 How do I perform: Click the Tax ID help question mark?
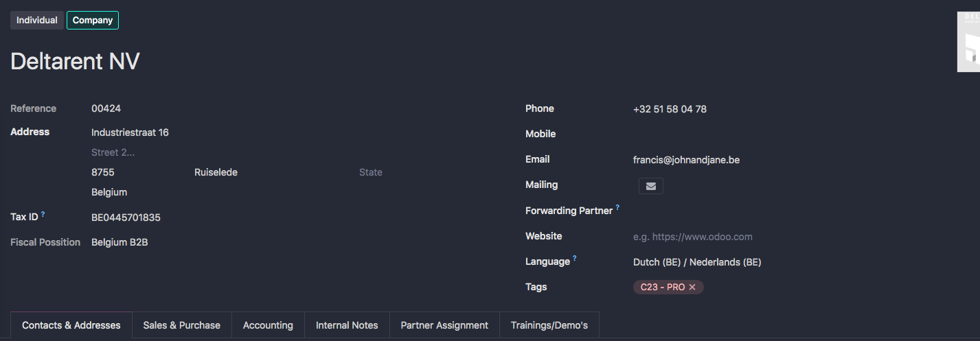tap(43, 214)
